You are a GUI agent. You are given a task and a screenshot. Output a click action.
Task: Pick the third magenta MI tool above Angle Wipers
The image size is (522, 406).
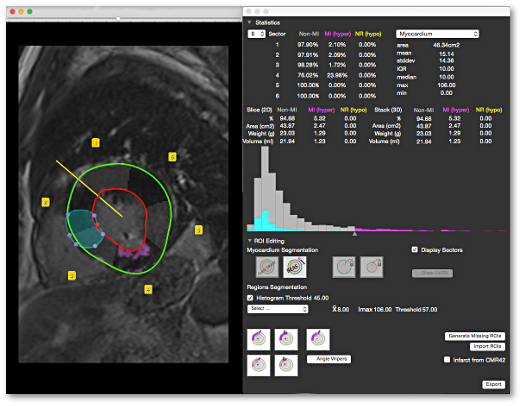318,339
